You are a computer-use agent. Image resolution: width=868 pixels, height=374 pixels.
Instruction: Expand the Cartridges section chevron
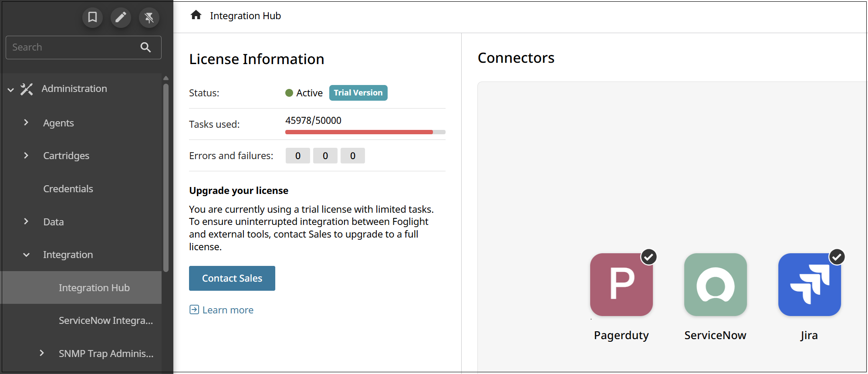(x=26, y=156)
